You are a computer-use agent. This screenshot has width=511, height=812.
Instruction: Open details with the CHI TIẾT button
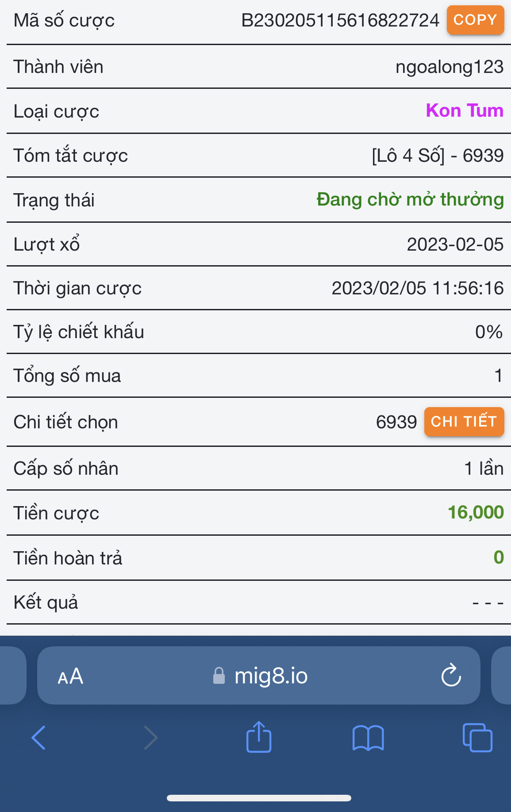pos(464,422)
